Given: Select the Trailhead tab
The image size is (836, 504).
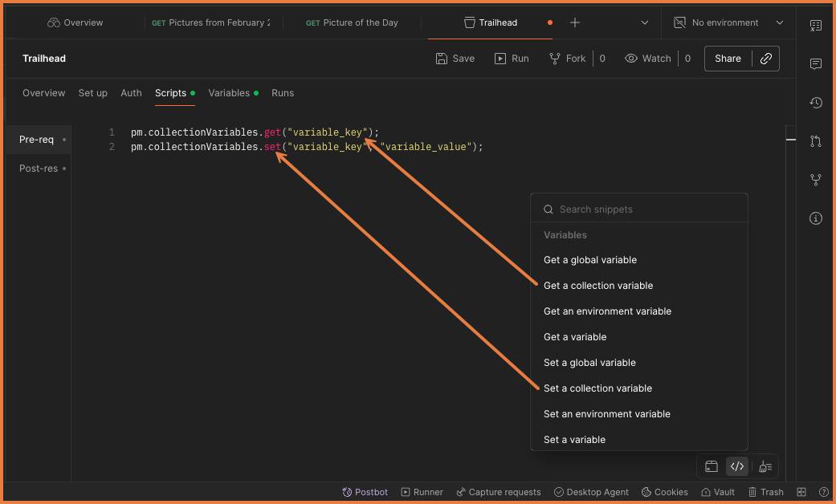Looking at the screenshot, I should (x=491, y=22).
